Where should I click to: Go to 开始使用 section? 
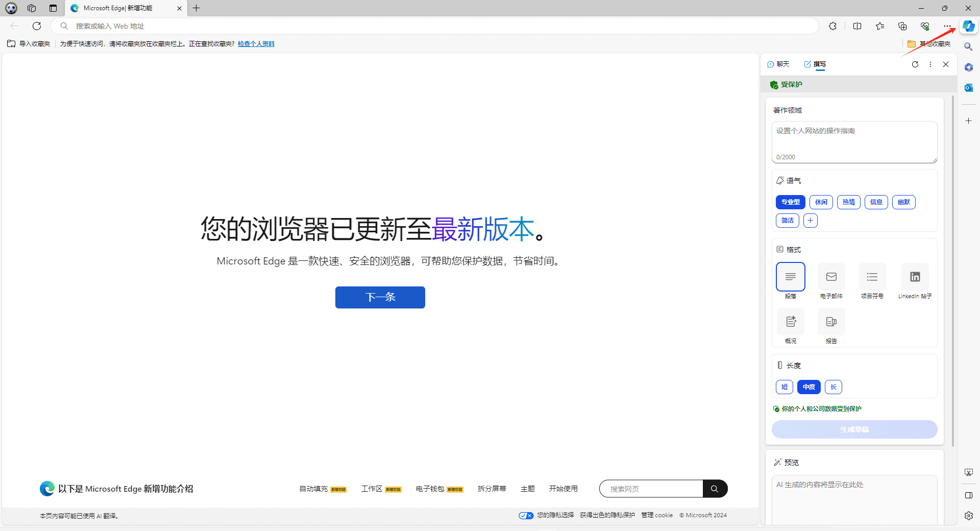563,489
